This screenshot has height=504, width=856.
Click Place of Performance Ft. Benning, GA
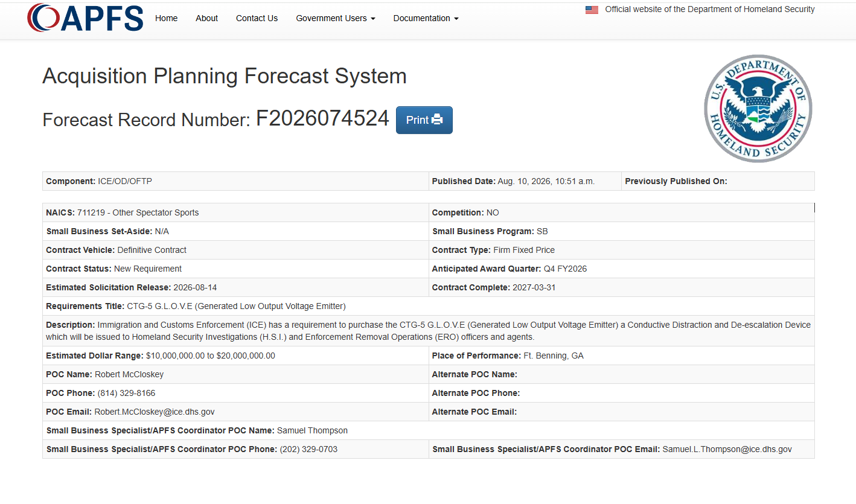point(508,356)
